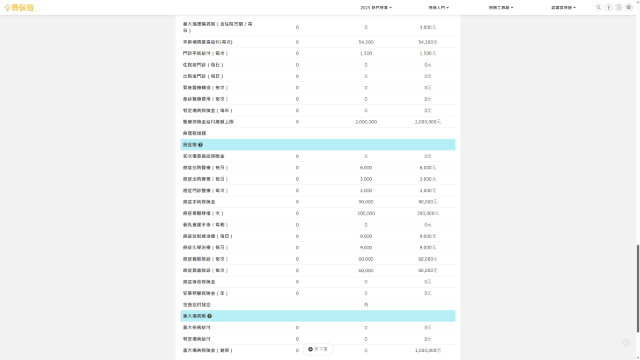
Task: Show info tooltip beside 癌症險 heading
Action: 200,144
